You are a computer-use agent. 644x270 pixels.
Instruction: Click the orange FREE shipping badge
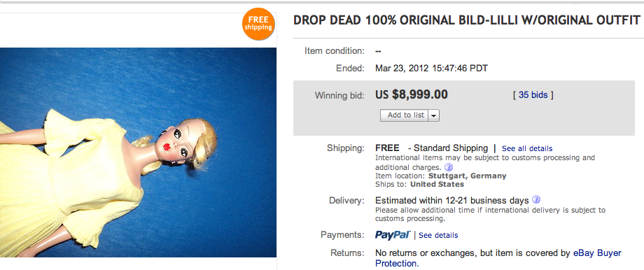[258, 24]
